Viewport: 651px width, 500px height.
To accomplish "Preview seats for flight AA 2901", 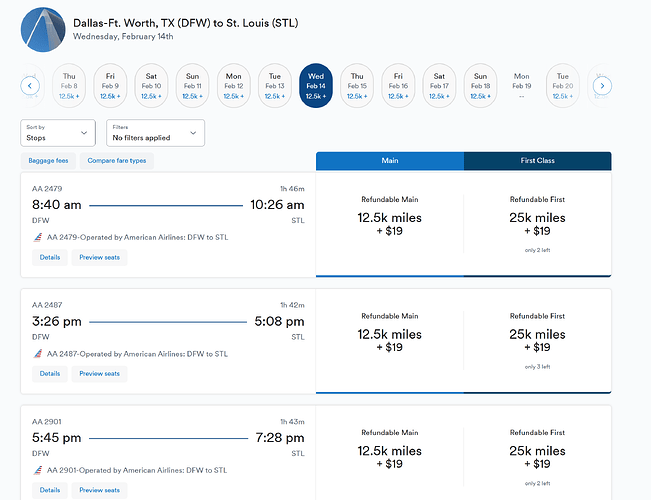I will pyautogui.click(x=99, y=490).
